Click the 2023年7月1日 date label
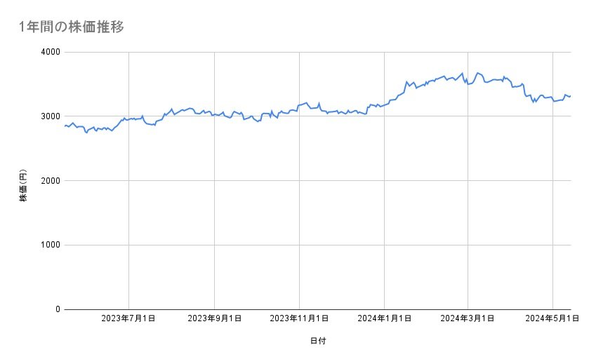Viewport: 589px width, 364px height. [128, 319]
